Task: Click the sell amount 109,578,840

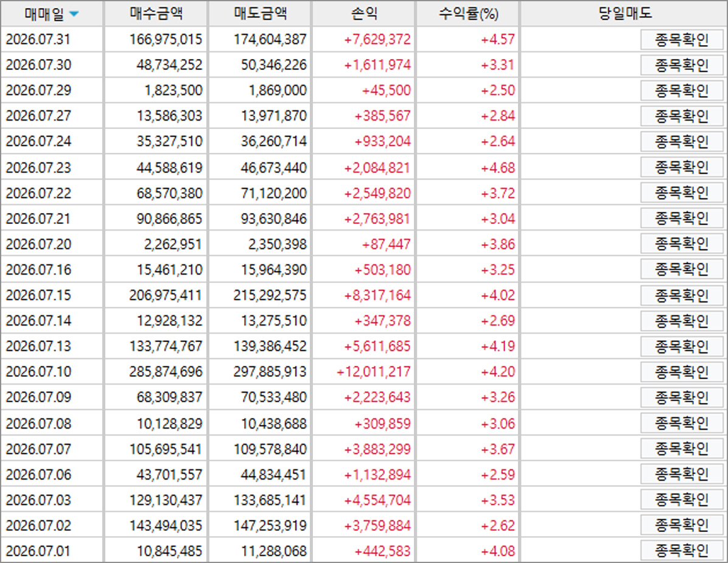Action: pos(270,449)
